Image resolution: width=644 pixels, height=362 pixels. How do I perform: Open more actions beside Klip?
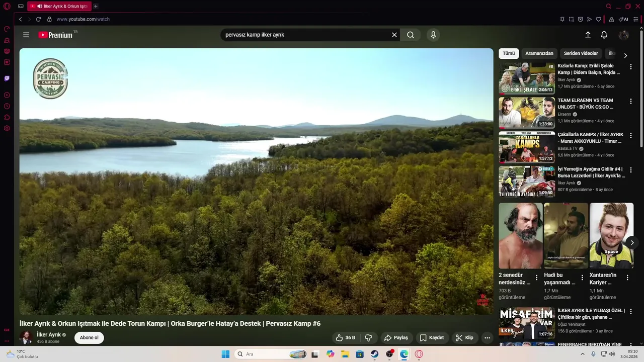487,338
